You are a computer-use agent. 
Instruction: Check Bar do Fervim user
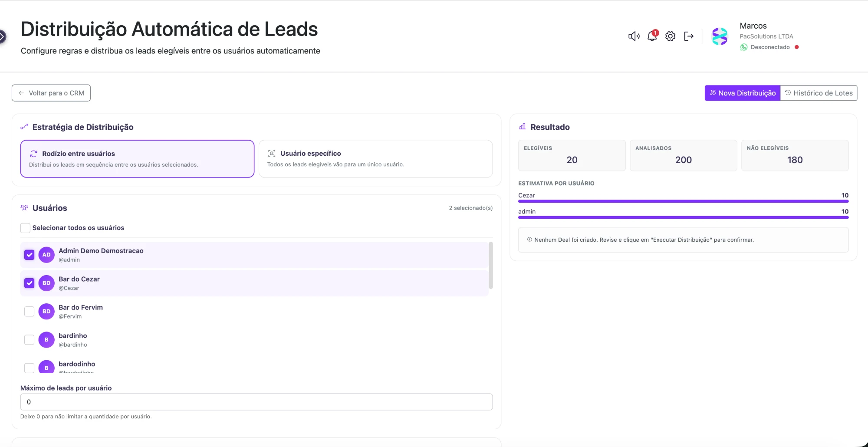29,311
